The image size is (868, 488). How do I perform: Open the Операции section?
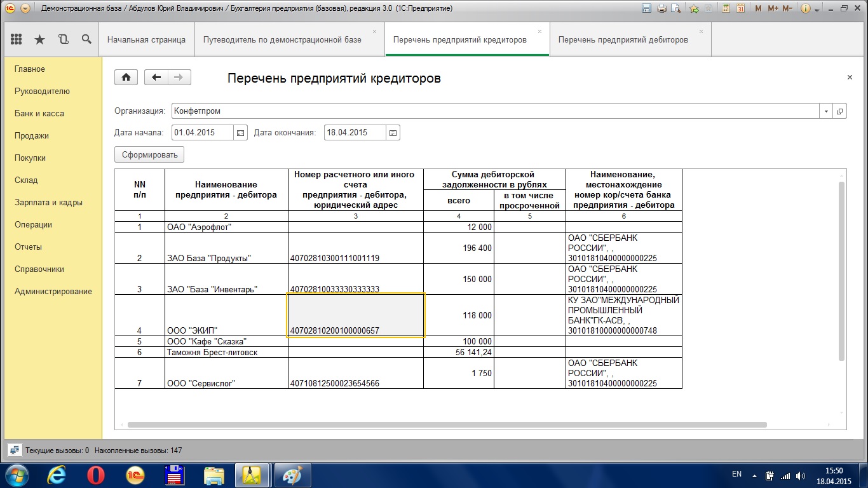tap(33, 224)
